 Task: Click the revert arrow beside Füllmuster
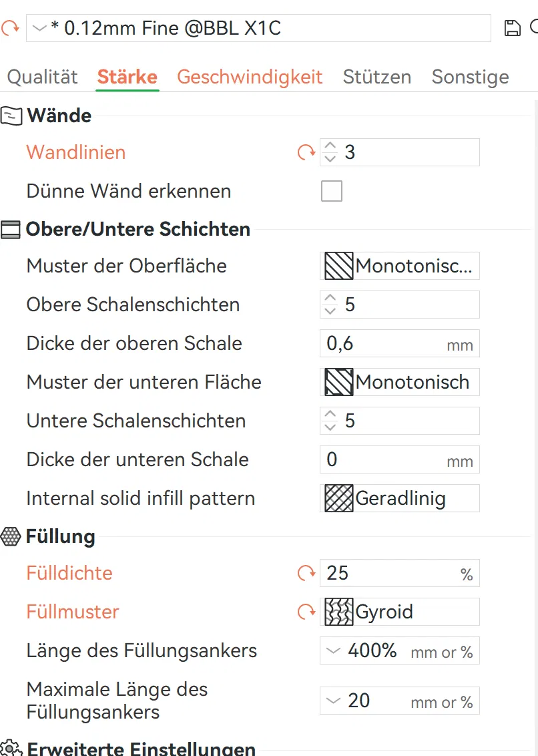pos(306,612)
